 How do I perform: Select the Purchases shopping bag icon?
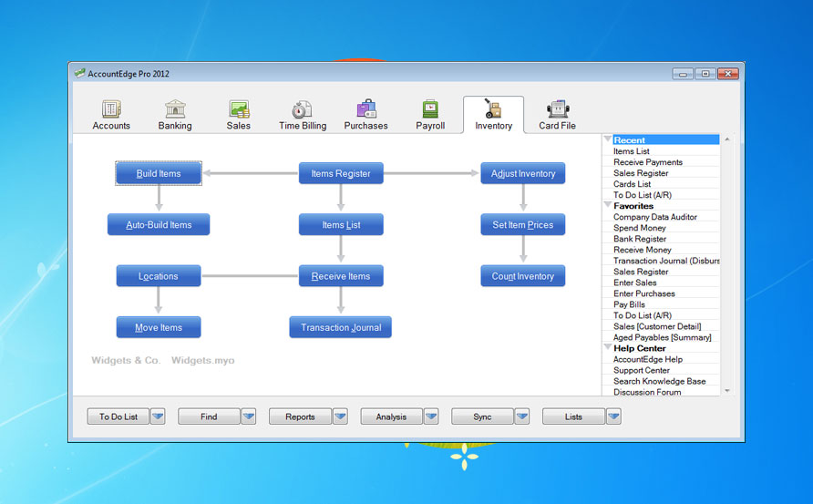pos(366,108)
